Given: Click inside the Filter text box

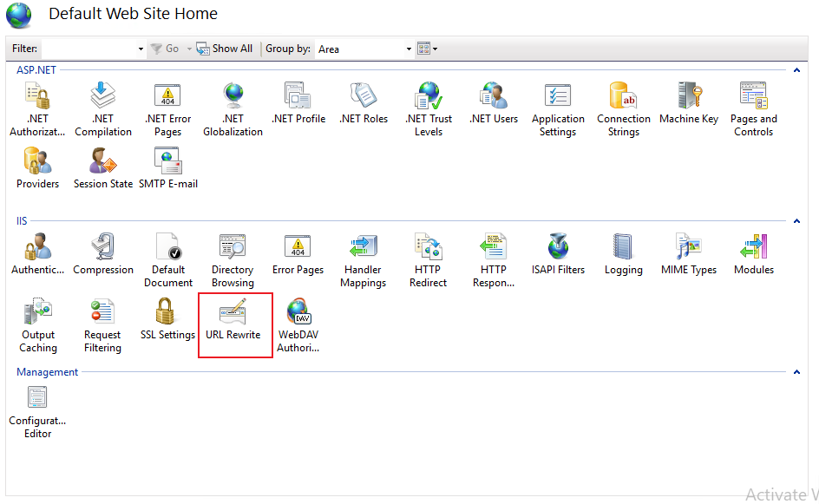Looking at the screenshot, I should pyautogui.click(x=88, y=49).
